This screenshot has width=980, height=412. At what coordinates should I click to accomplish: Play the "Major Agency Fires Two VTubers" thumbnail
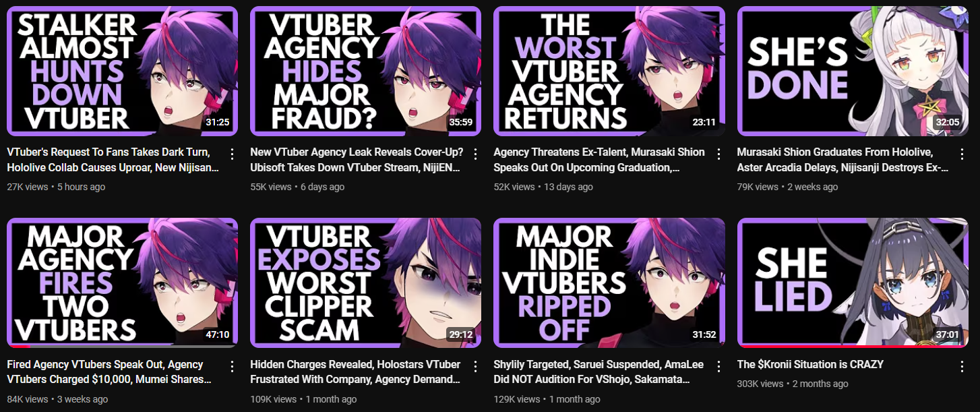tap(122, 283)
